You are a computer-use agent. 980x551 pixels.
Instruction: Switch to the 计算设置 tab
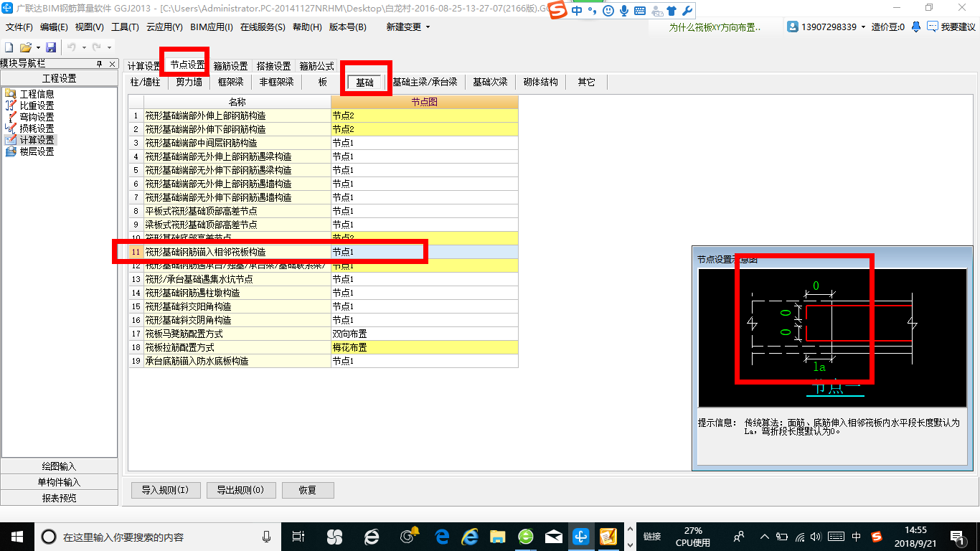click(x=144, y=66)
